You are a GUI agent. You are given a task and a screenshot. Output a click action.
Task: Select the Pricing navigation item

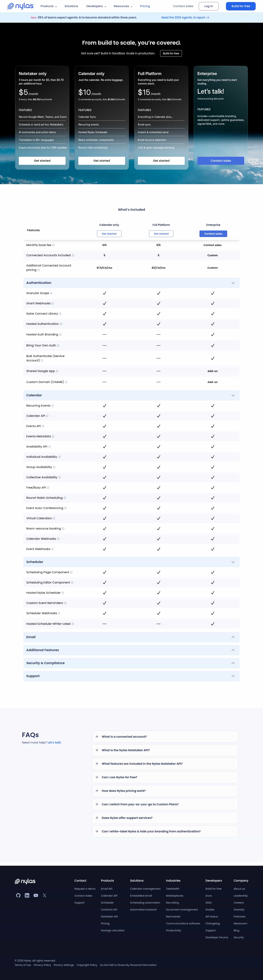pos(145,6)
